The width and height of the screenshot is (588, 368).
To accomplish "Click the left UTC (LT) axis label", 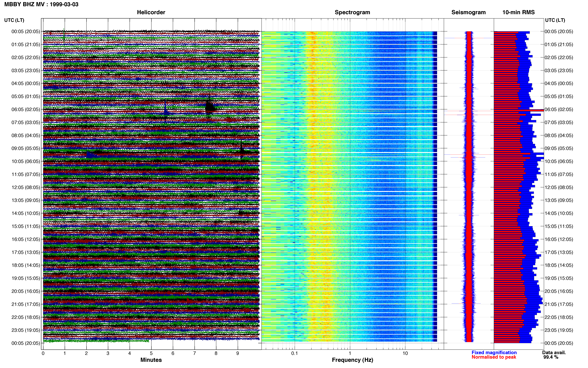I will click(x=14, y=20).
